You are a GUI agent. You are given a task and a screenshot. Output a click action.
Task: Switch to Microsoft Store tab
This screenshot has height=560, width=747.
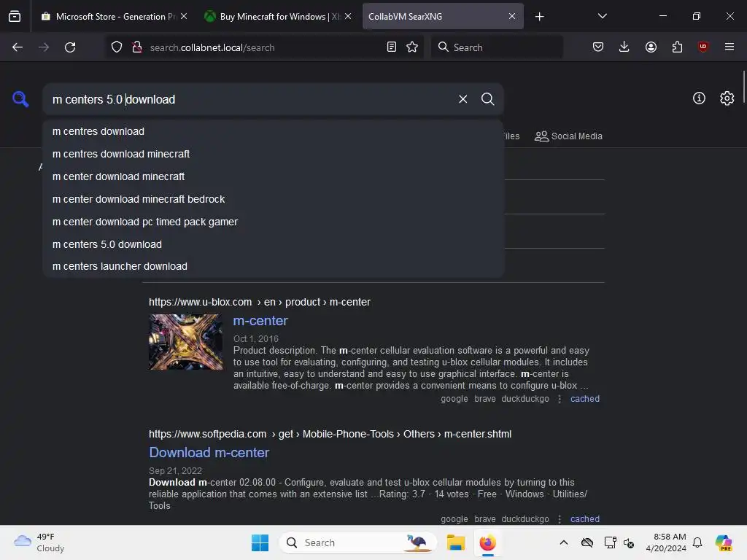point(115,16)
